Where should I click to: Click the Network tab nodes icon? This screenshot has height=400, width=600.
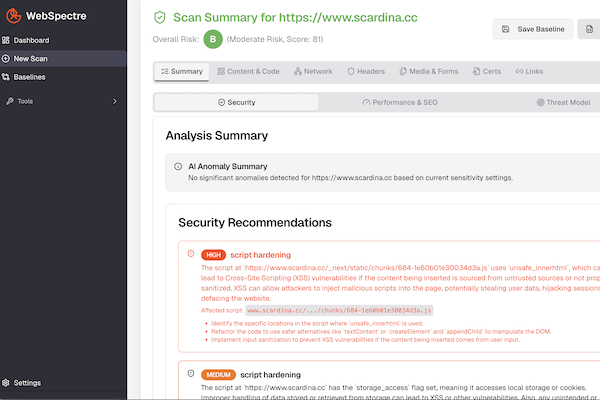tap(298, 72)
